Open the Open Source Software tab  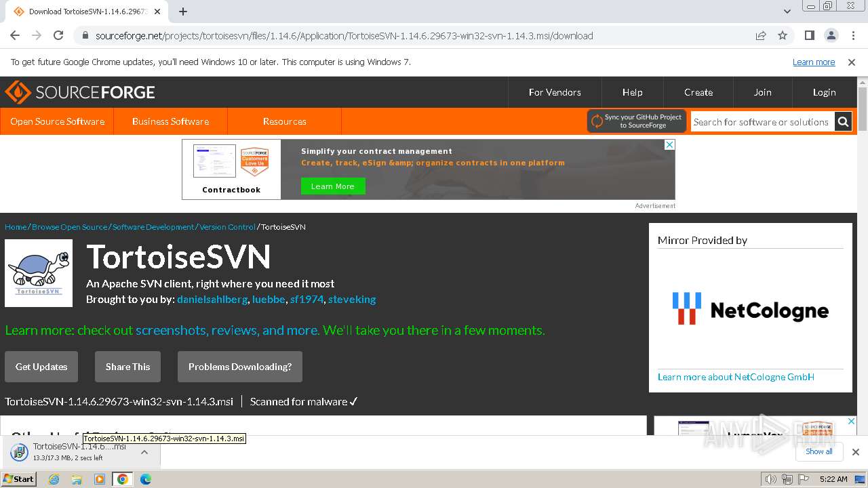pos(58,121)
